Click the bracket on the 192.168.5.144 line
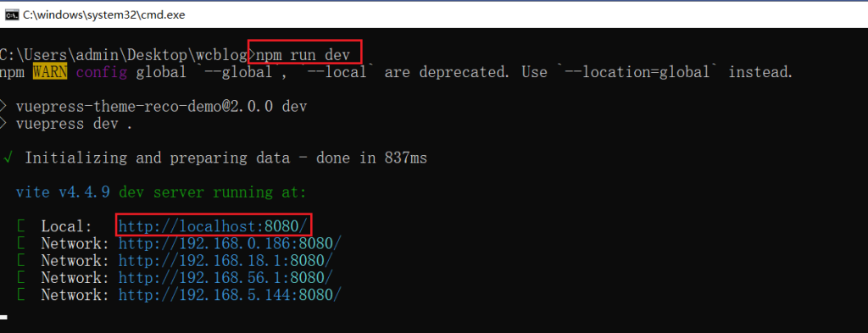This screenshot has width=868, height=333. [x=20, y=294]
